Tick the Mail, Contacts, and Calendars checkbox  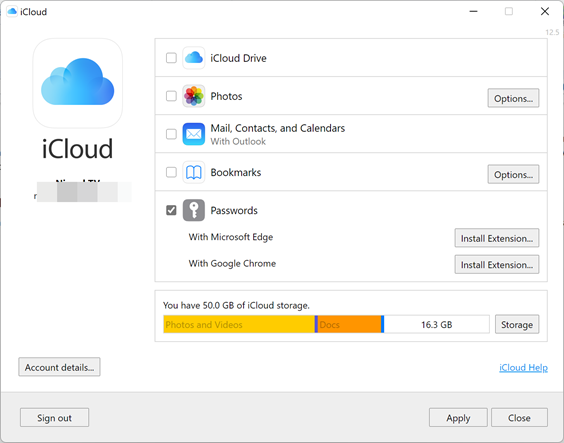171,134
